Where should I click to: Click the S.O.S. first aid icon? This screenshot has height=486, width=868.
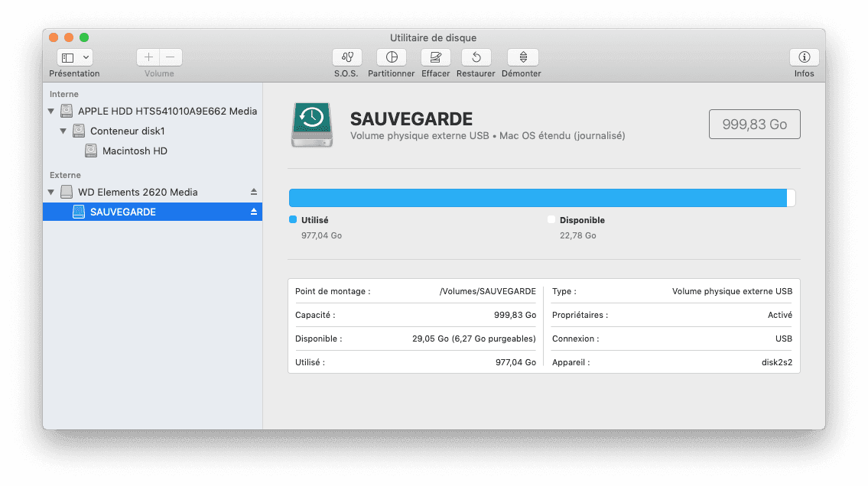[x=347, y=57]
